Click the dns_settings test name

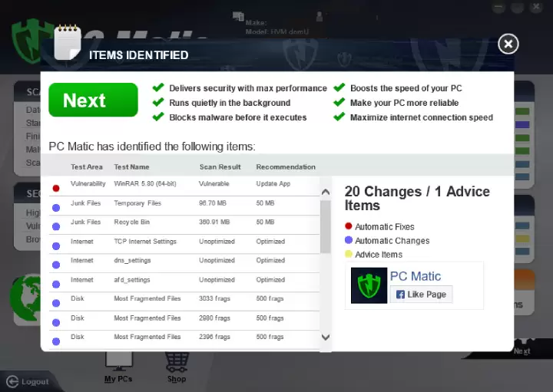pyautogui.click(x=132, y=260)
